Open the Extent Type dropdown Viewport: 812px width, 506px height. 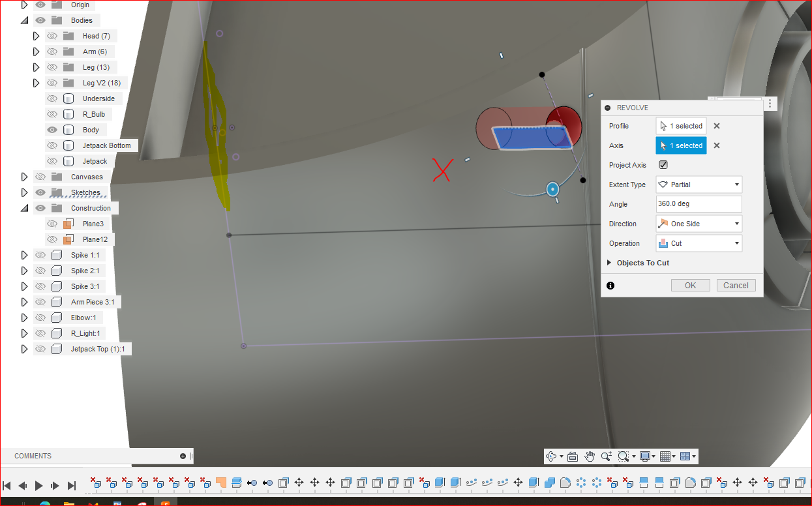point(699,185)
